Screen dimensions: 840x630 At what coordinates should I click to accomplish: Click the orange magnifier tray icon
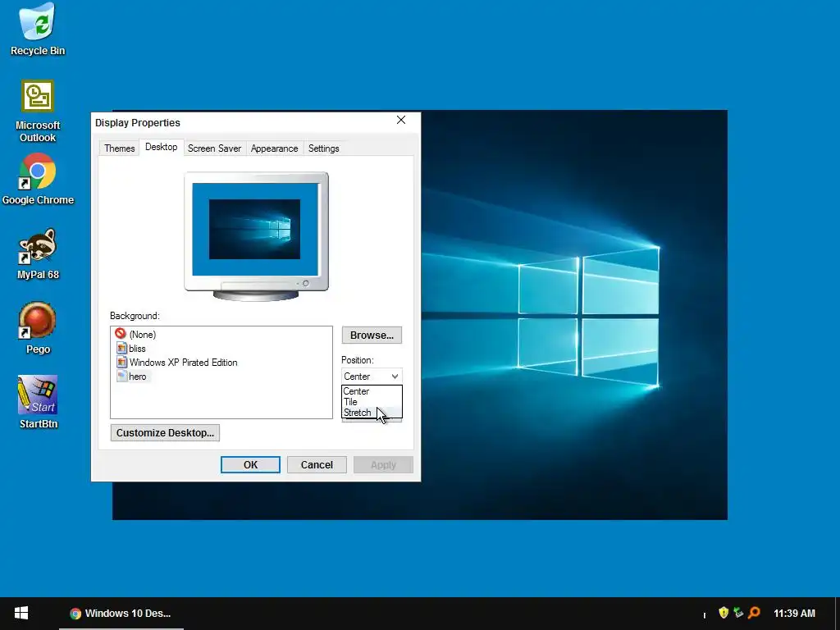point(754,612)
